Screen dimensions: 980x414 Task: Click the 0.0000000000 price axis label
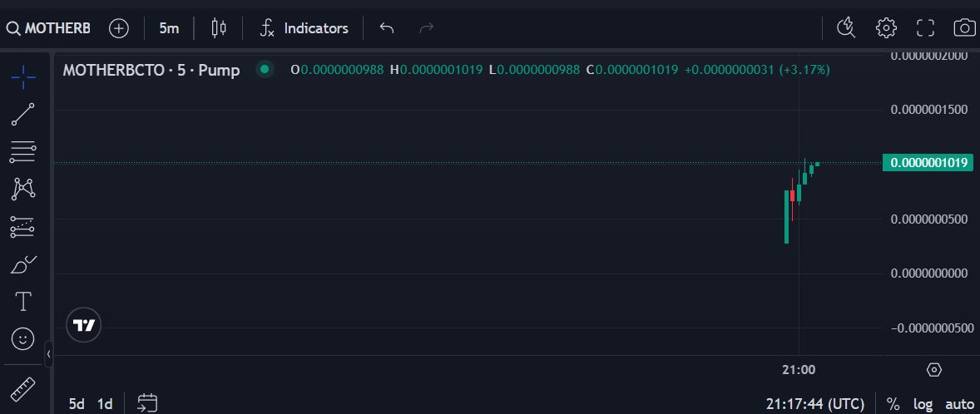pyautogui.click(x=929, y=274)
